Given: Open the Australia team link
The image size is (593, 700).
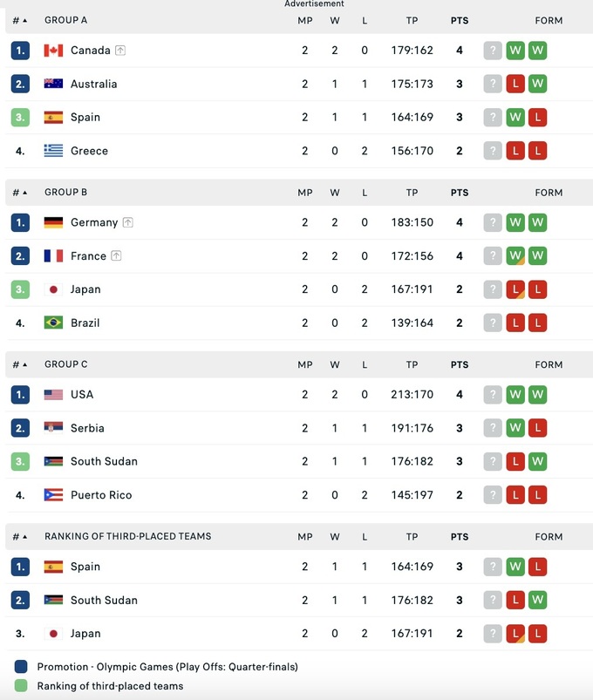Looking at the screenshot, I should [x=93, y=84].
